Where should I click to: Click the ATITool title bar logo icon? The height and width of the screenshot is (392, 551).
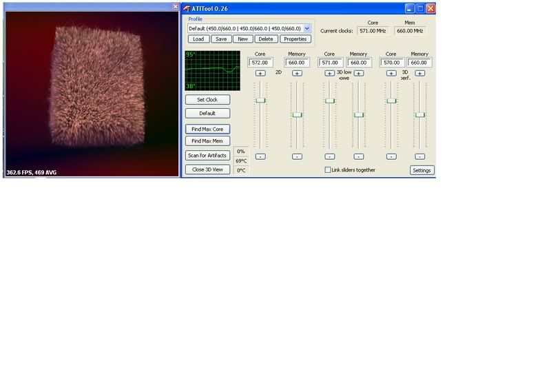point(186,8)
